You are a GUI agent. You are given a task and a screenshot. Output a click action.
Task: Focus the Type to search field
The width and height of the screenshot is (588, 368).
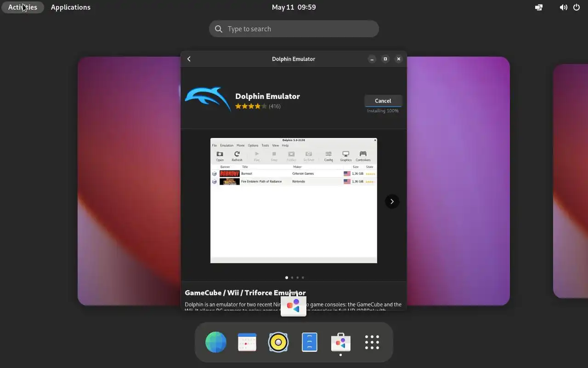coord(294,29)
